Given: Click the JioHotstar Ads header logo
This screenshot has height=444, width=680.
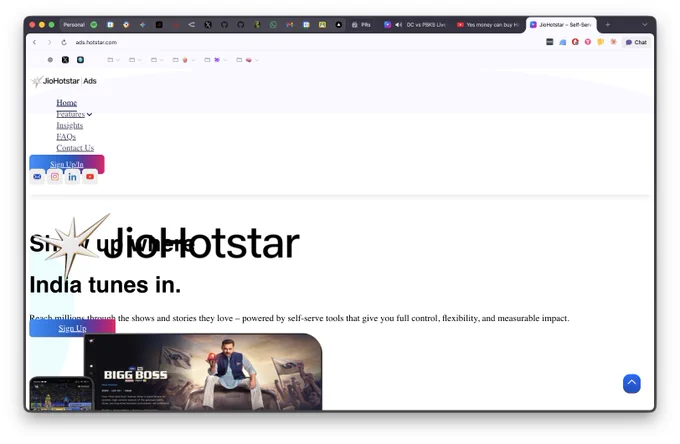Looking at the screenshot, I should (64, 81).
